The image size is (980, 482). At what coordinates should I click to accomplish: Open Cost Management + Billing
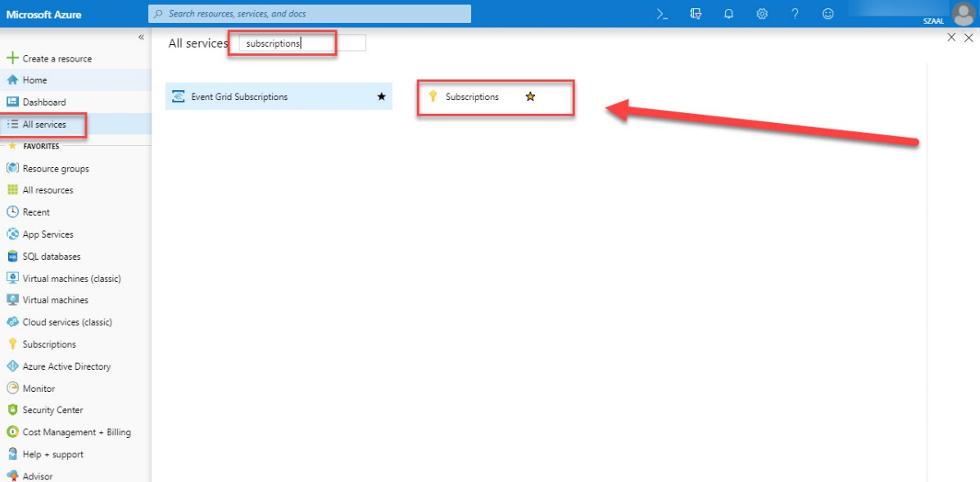[75, 432]
